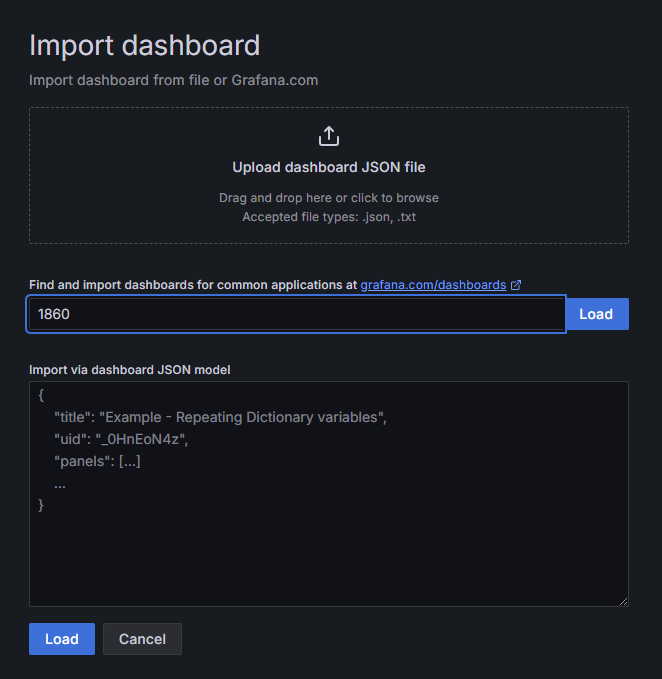Click Load next to the 1860 field
Image resolution: width=662 pixels, height=679 pixels.
pyautogui.click(x=597, y=314)
